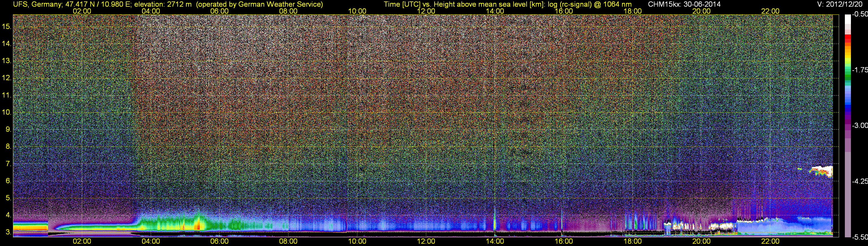This screenshot has width=868, height=246.
Task: Click the 15. km height axis label
Action: pos(6,26)
